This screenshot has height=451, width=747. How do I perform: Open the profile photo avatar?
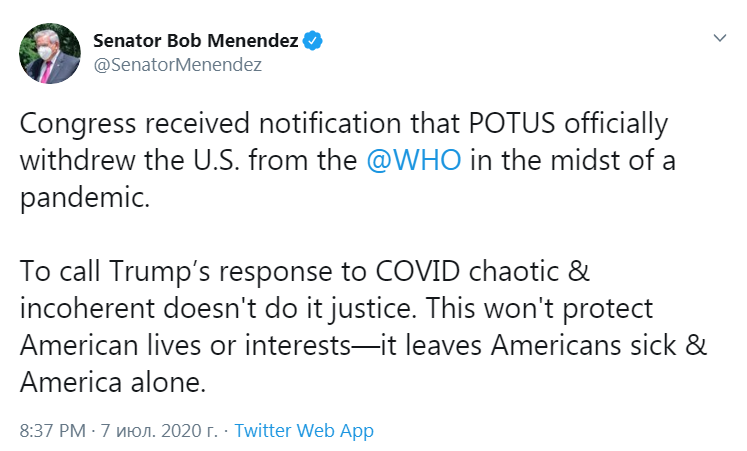(50, 53)
